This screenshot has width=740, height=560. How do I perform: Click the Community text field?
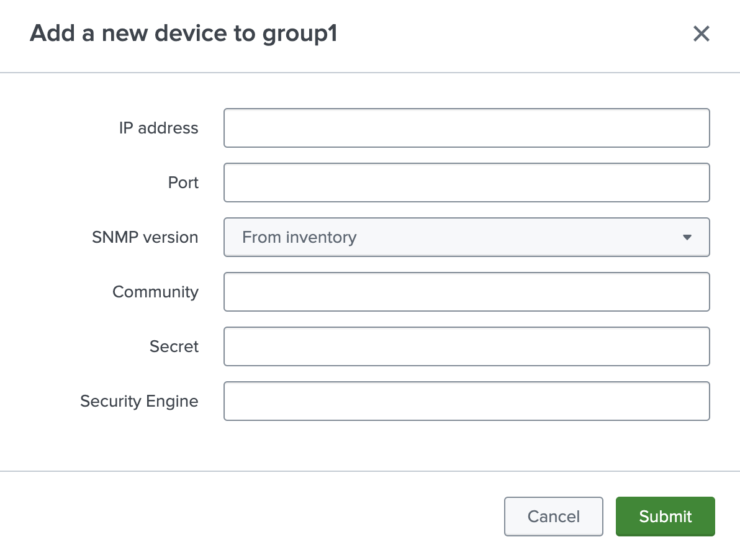coord(467,292)
